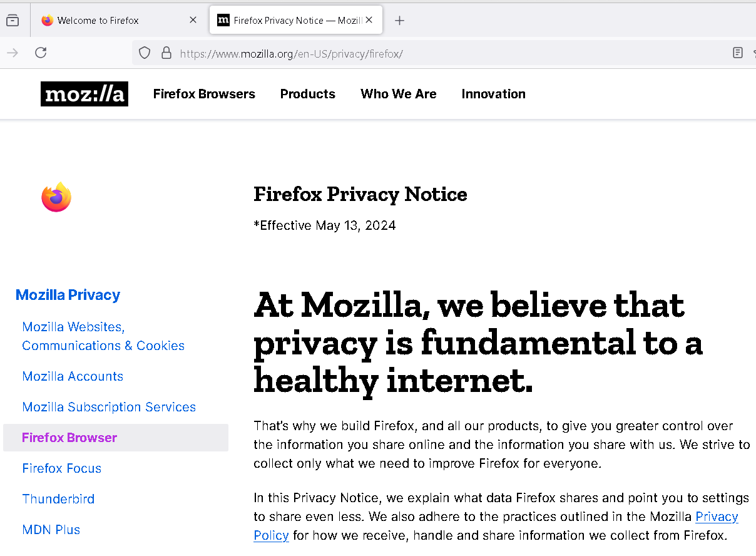Open a new tab with the plus button

click(399, 19)
